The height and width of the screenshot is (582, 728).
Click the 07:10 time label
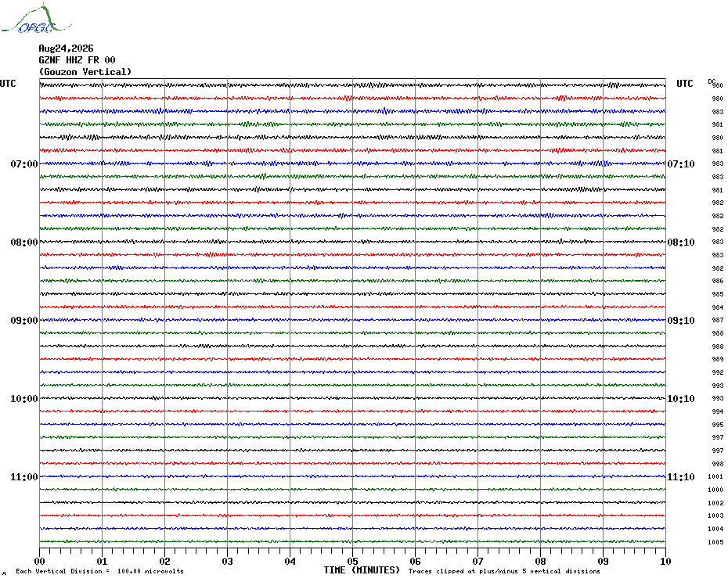click(681, 163)
